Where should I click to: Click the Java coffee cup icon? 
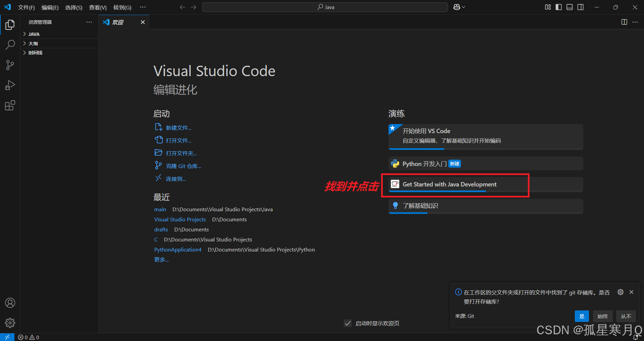pyautogui.click(x=395, y=184)
